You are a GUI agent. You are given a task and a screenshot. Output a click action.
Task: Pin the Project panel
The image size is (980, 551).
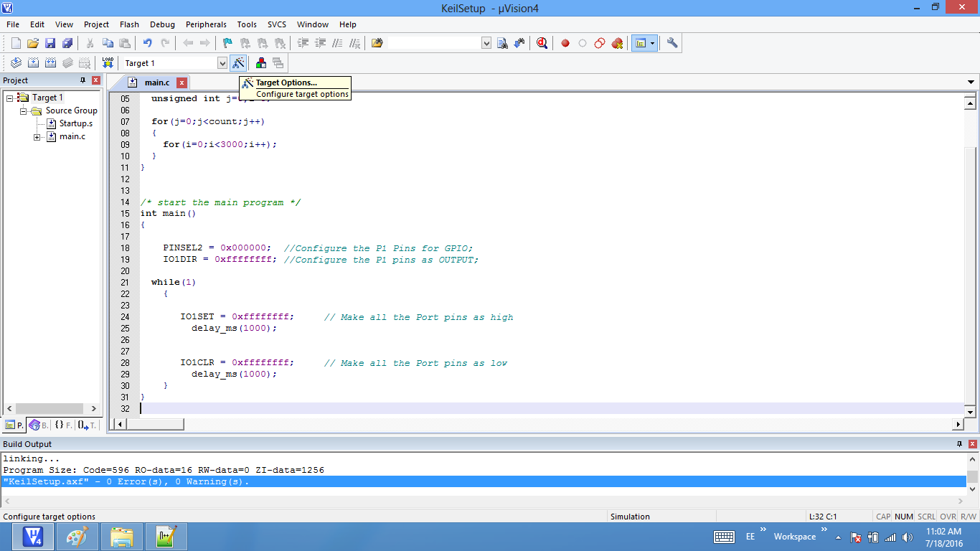[x=83, y=80]
